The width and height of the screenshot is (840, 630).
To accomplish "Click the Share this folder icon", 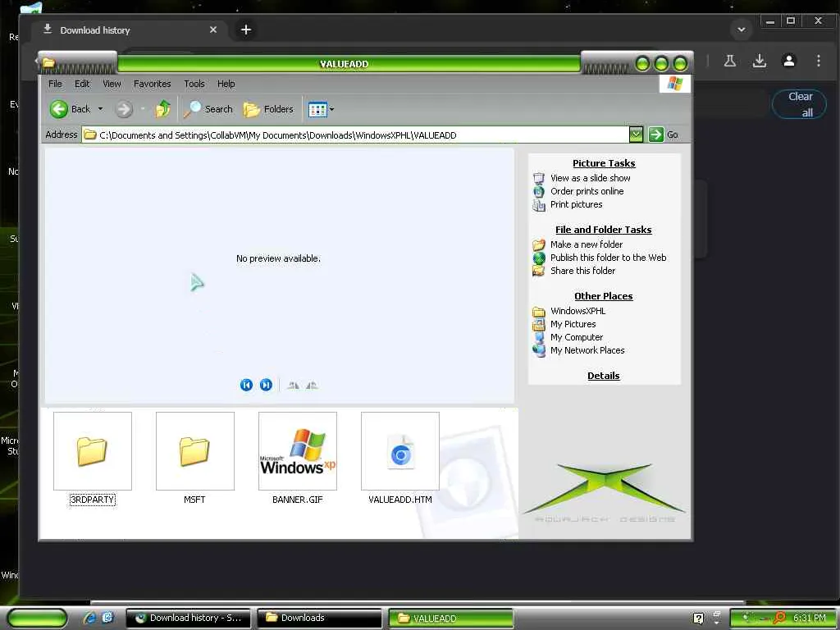I will point(539,271).
